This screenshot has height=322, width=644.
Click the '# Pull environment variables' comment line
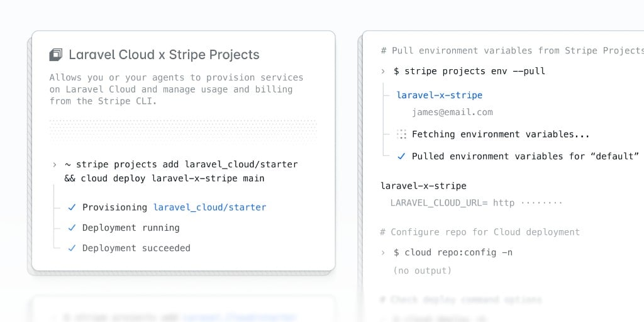coord(512,50)
